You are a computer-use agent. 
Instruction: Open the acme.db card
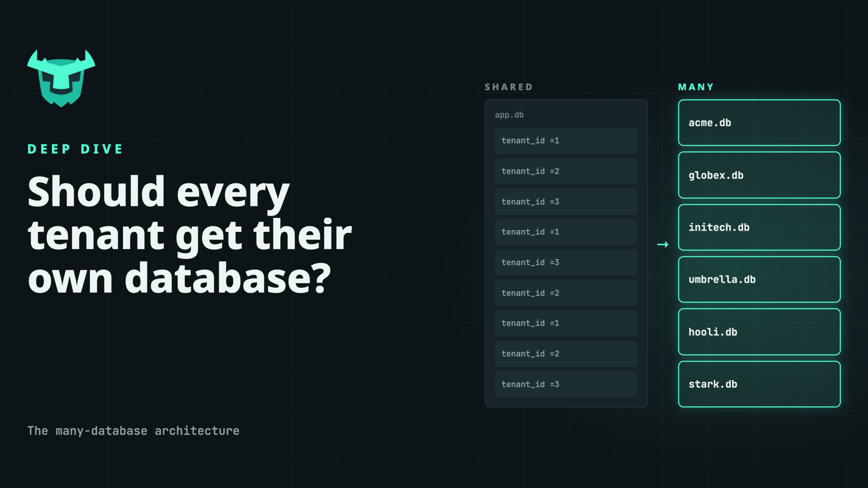tap(759, 122)
